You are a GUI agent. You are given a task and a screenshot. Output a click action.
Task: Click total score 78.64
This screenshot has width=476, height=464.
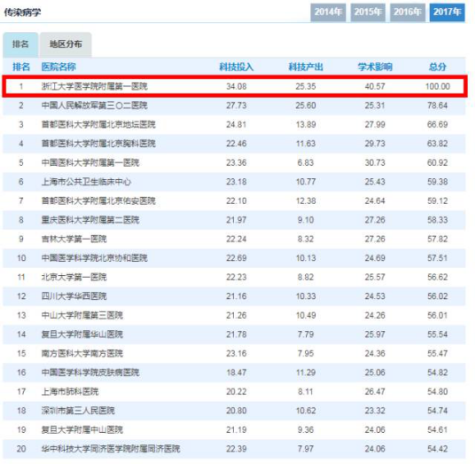point(438,106)
